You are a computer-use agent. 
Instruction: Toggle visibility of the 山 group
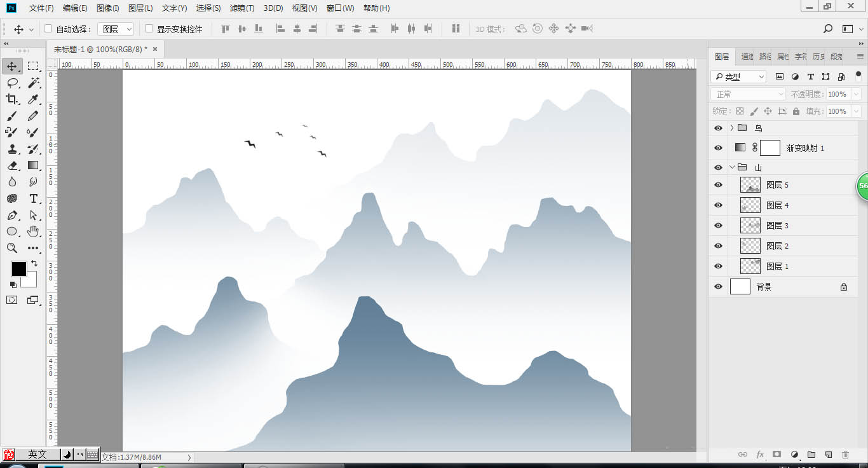click(718, 168)
